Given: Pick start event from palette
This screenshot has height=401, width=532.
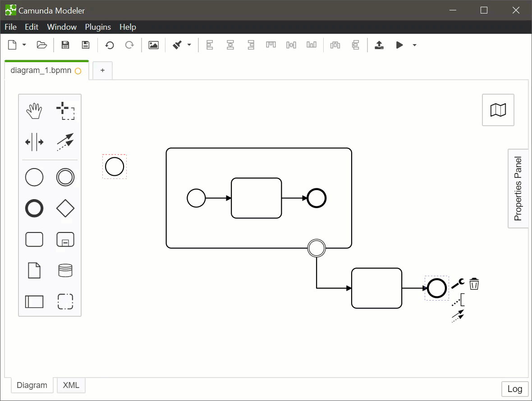Looking at the screenshot, I should [34, 177].
